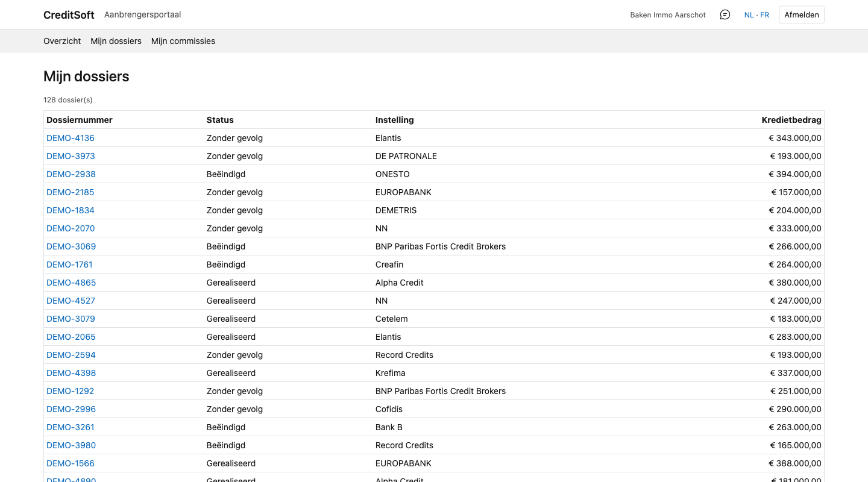Viewport: 868px width, 482px height.
Task: Select the 'Krefima' institution cell
Action: point(391,373)
